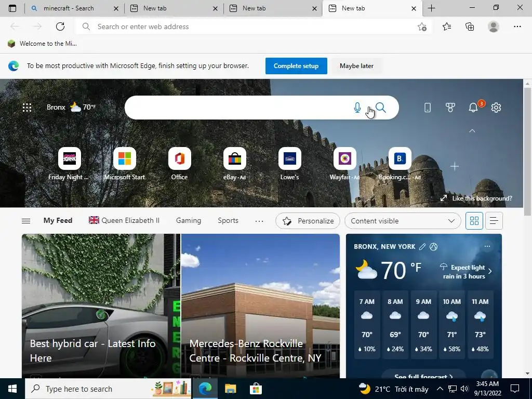Image resolution: width=532 pixels, height=399 pixels.
Task: Open weather card more options ellipsis
Action: pyautogui.click(x=487, y=246)
